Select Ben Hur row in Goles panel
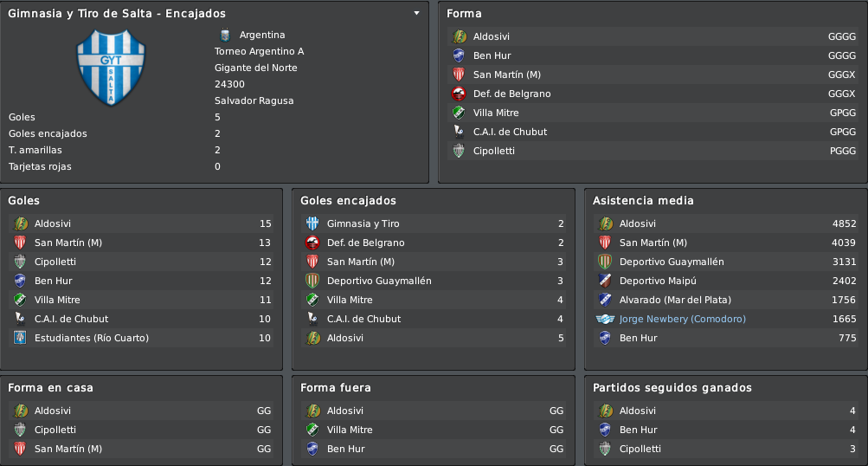Viewport: 868px width, 466px height. 141,281
